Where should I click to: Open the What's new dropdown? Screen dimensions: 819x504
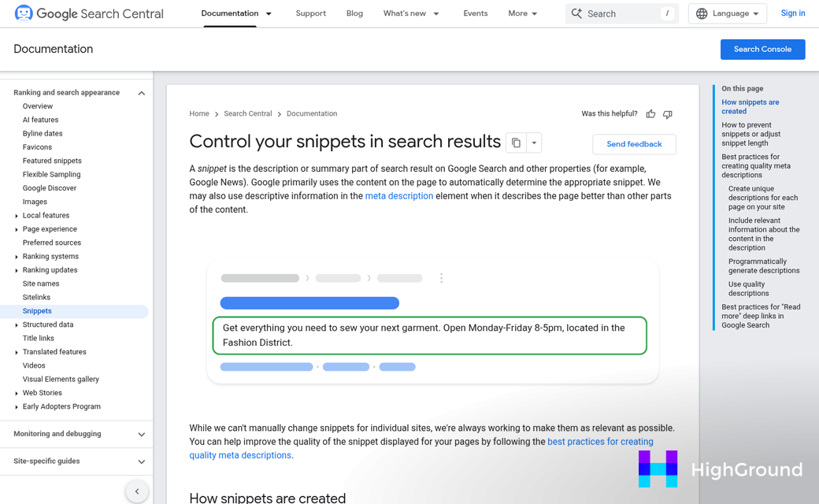(x=411, y=13)
